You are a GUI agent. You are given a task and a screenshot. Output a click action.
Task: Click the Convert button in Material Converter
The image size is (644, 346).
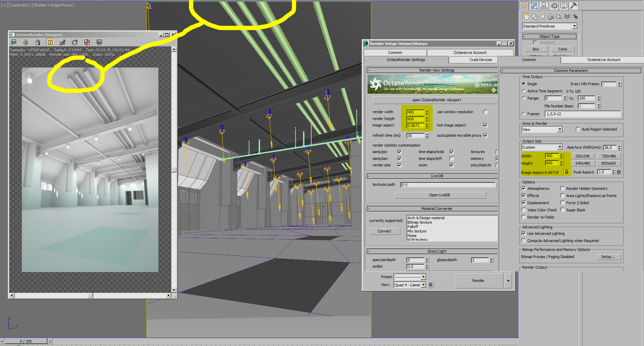pos(384,231)
